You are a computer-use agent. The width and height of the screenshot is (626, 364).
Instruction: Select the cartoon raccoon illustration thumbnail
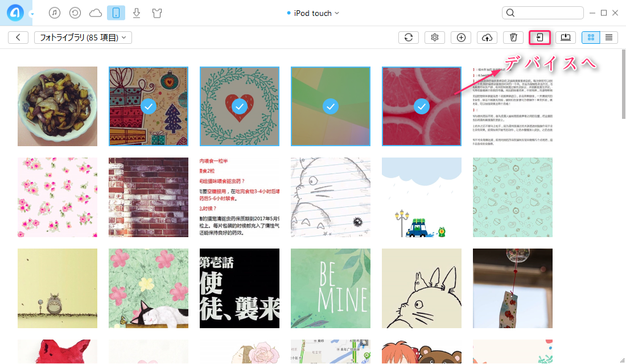422,351
